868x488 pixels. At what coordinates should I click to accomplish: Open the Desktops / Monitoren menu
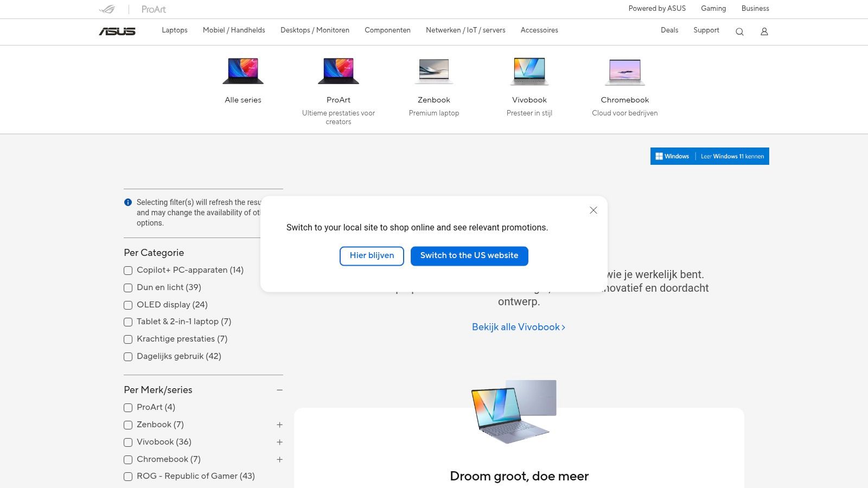(315, 30)
